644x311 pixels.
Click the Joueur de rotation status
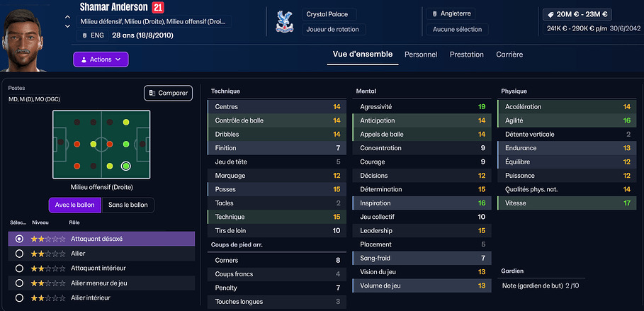click(334, 29)
